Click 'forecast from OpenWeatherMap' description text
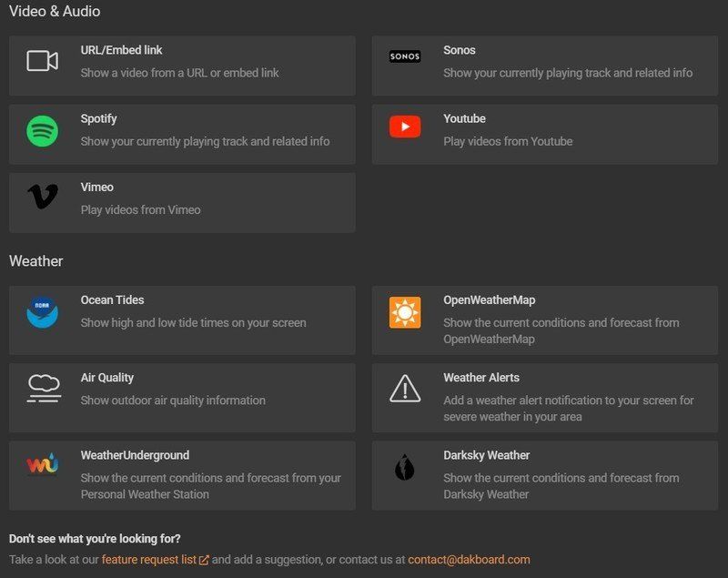Viewport: 728px width, 578px height. 561,331
